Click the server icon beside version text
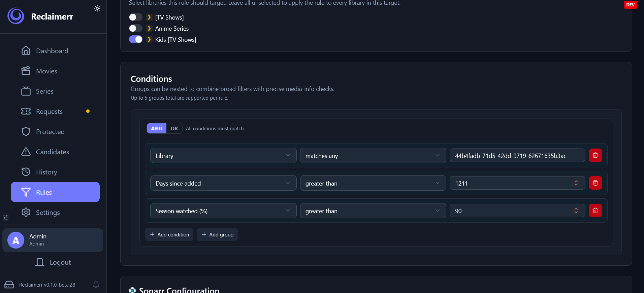The image size is (644, 293). click(x=9, y=285)
